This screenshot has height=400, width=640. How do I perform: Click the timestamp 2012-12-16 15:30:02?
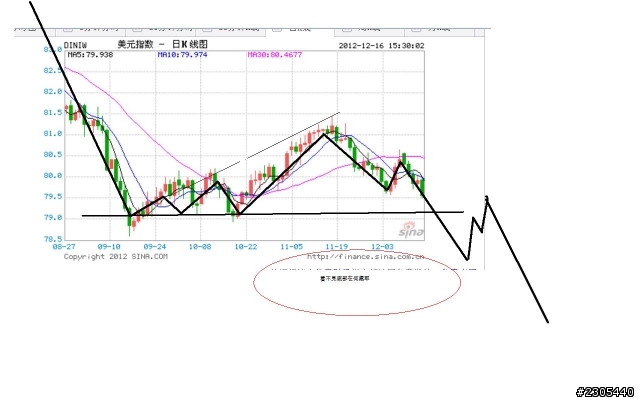pos(381,45)
